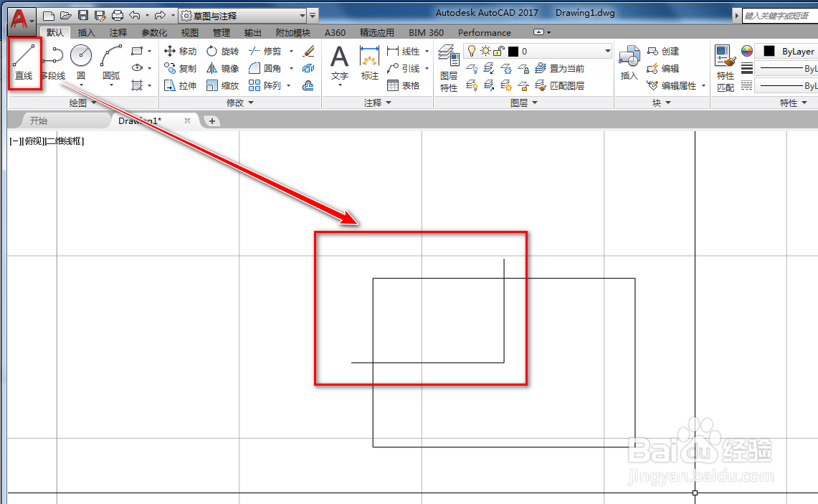Image resolution: width=818 pixels, height=504 pixels.
Task: Click the erase tool icon in 修改 panel
Action: pyautogui.click(x=308, y=51)
